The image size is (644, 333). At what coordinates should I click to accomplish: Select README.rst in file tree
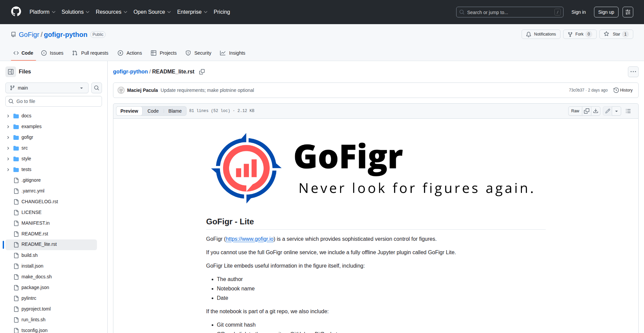click(x=35, y=234)
